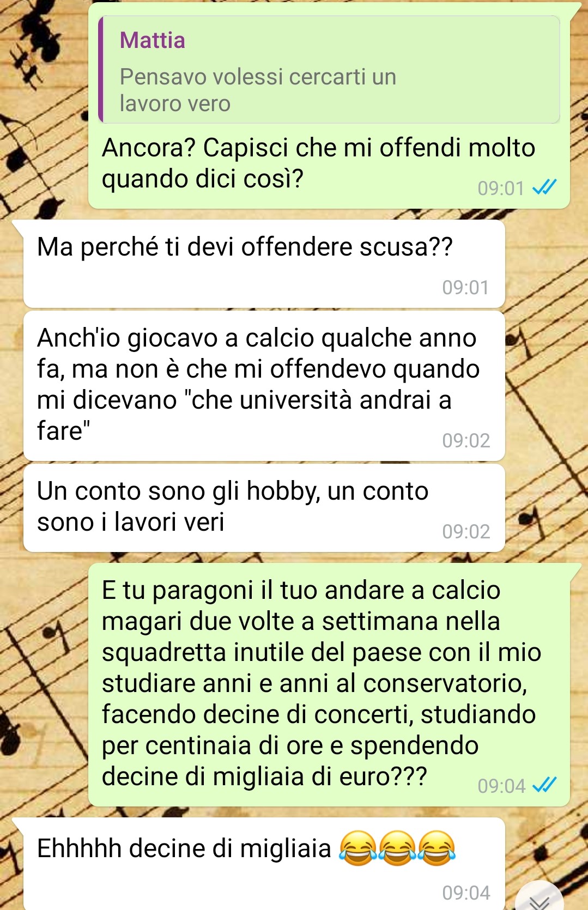Viewport: 588px width, 910px height.
Task: Tap the blue read ticks on the 09:04 message
Action: [x=544, y=785]
